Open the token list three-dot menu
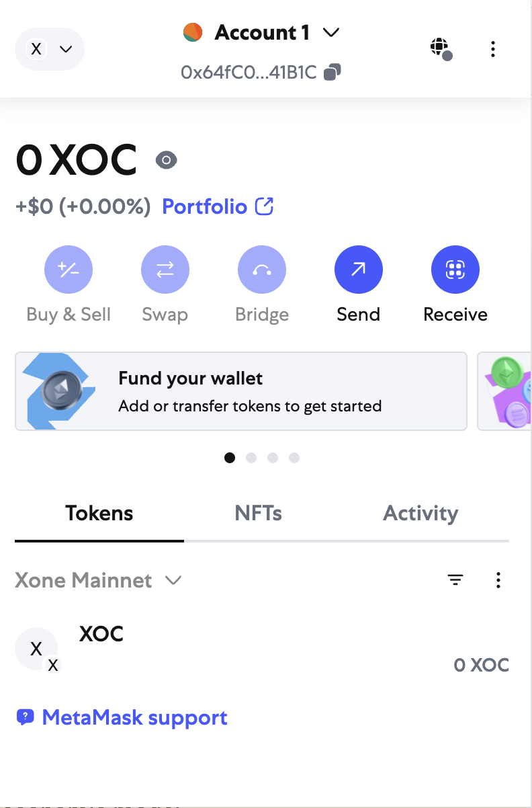This screenshot has height=808, width=532. click(498, 580)
